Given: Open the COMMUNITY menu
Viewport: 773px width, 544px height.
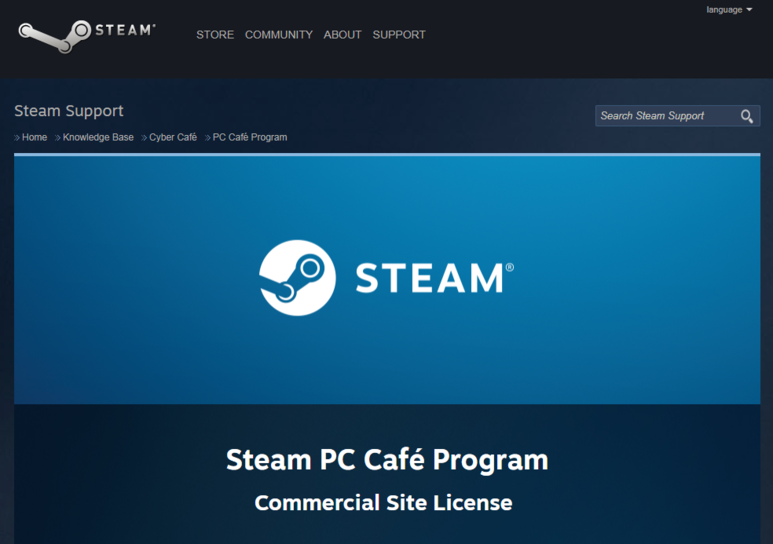Looking at the screenshot, I should (x=279, y=35).
